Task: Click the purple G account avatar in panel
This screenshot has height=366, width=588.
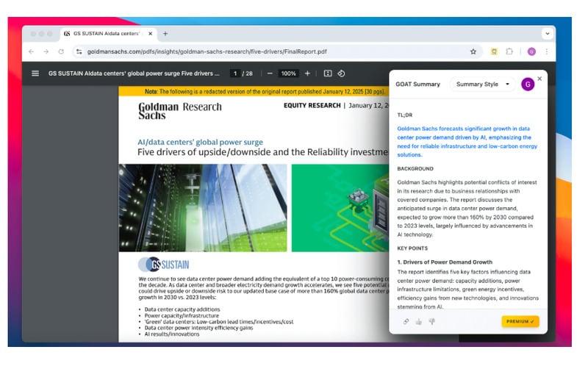Action: (x=527, y=85)
